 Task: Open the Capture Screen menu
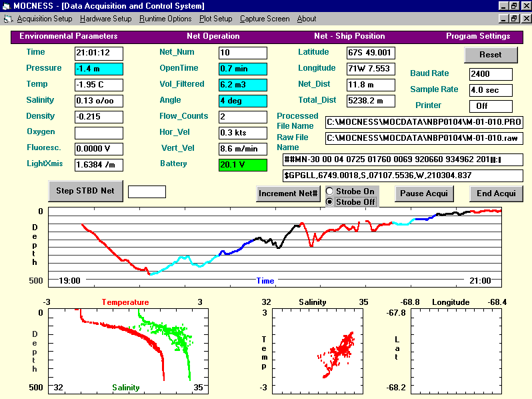tap(265, 19)
